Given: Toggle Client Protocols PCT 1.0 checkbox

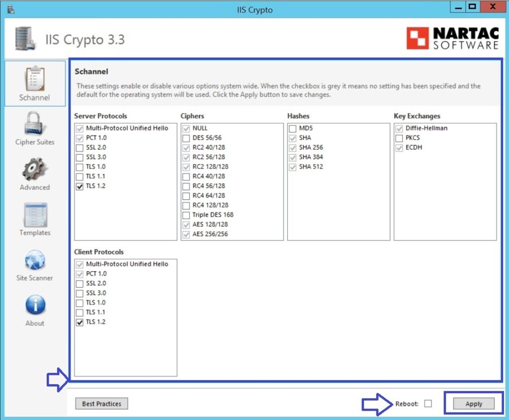Looking at the screenshot, I should coord(80,274).
